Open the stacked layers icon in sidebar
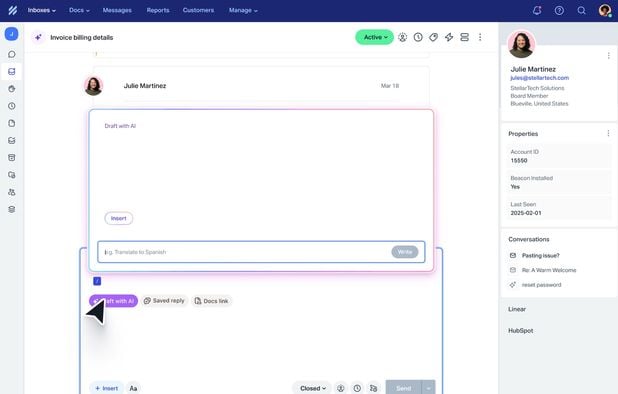The height and width of the screenshot is (394, 618). (x=12, y=209)
